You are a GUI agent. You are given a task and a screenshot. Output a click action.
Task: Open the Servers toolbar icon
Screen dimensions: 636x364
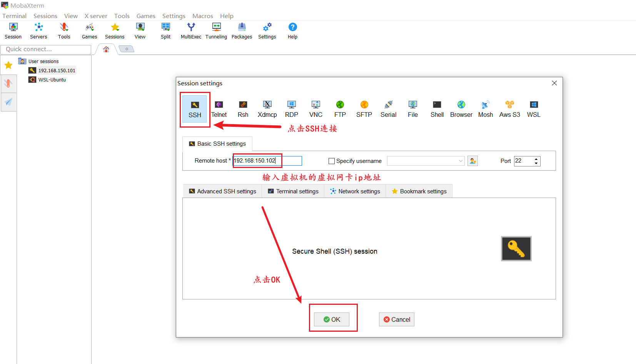(38, 31)
